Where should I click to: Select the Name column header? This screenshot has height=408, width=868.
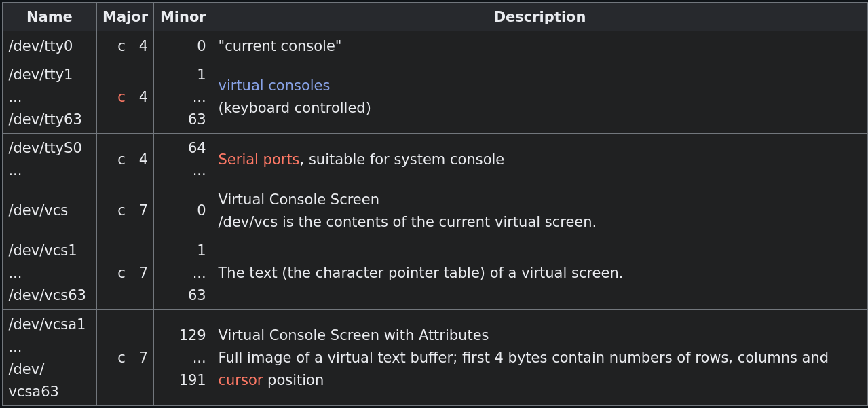tap(50, 17)
